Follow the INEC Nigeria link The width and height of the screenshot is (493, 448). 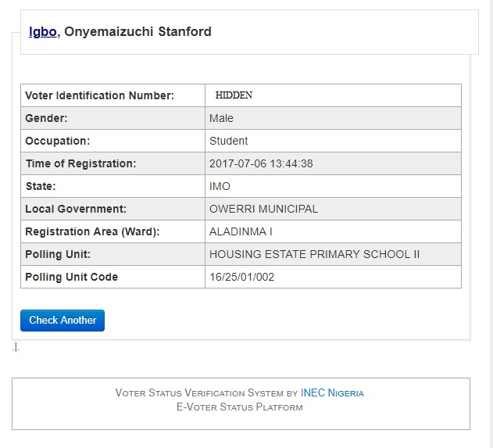[x=332, y=393]
